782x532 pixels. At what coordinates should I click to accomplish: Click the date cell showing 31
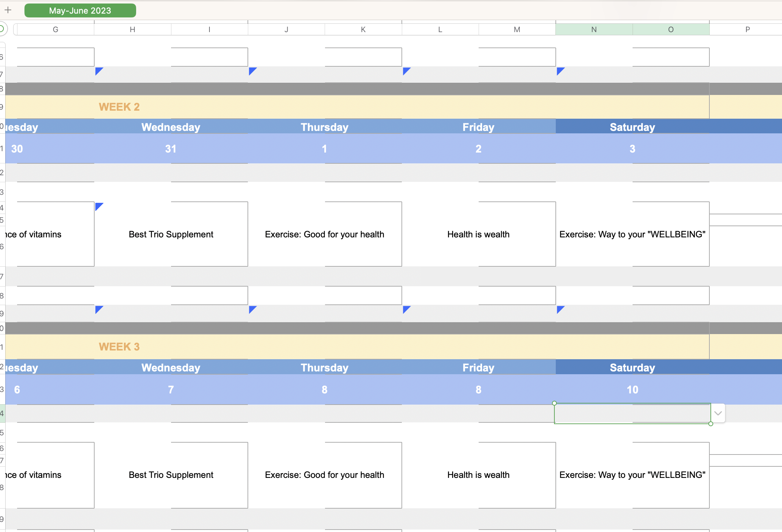point(171,149)
